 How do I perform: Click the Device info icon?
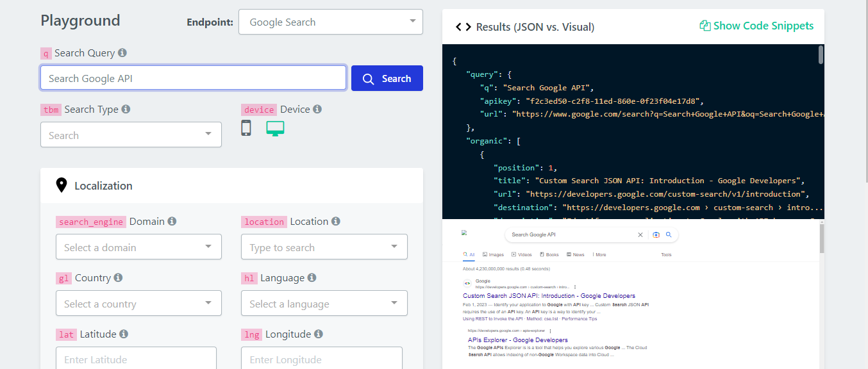[317, 110]
